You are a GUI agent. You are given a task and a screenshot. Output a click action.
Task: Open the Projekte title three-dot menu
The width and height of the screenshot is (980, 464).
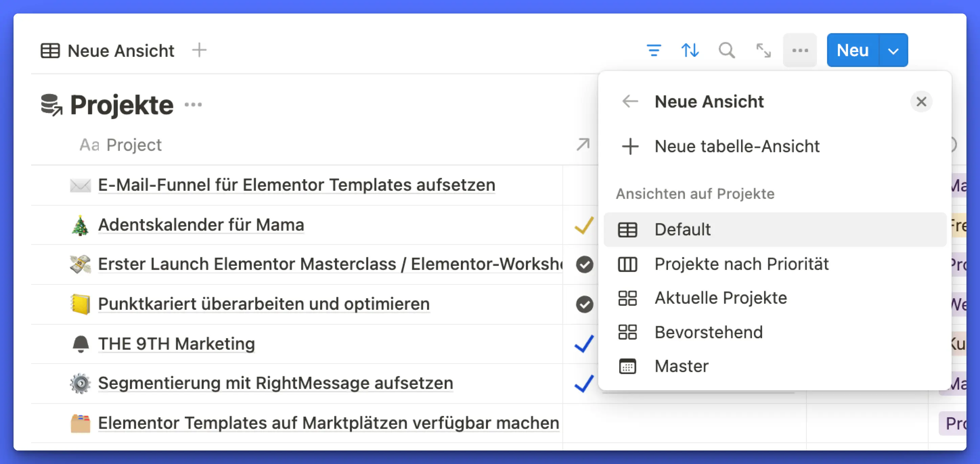(193, 105)
